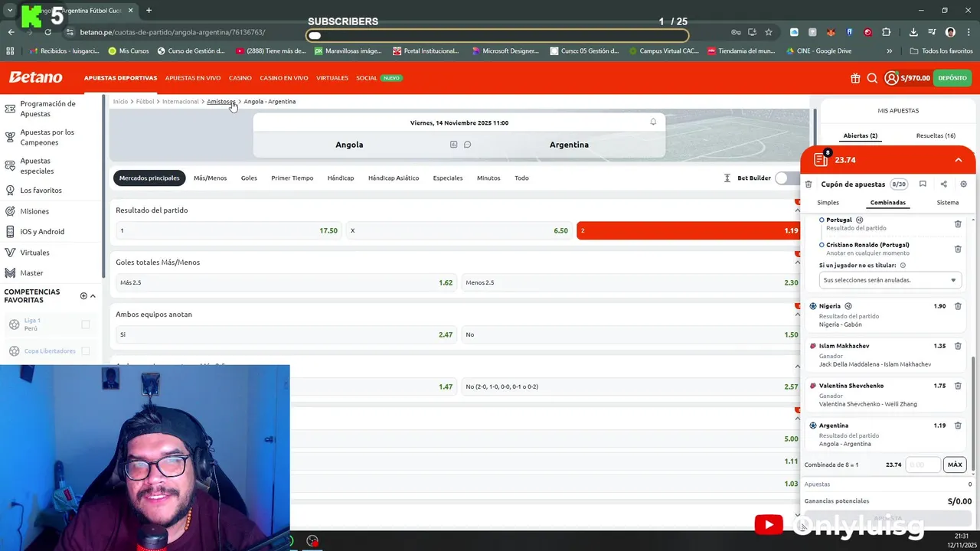Reload the page in Chrome
This screenshot has height=551, width=980.
click(47, 32)
